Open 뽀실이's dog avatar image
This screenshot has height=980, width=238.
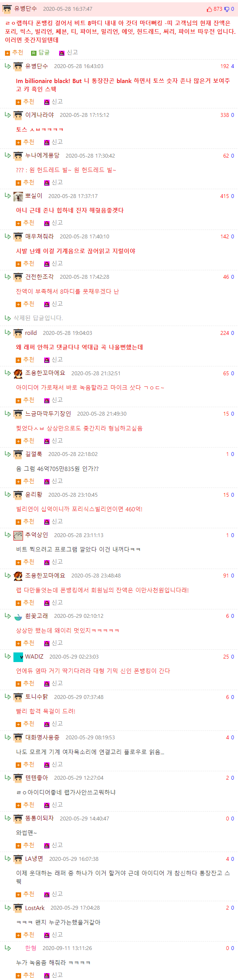pos(18,196)
